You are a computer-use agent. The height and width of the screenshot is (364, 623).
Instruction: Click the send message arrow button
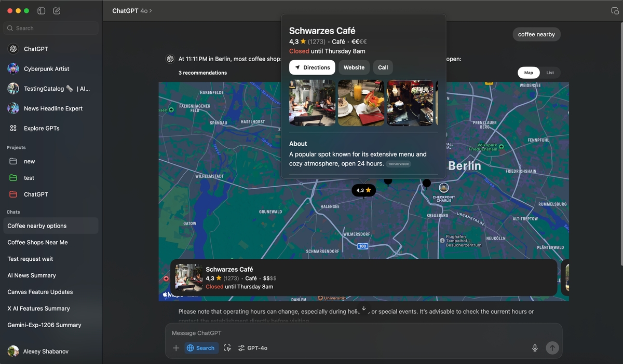click(x=552, y=348)
